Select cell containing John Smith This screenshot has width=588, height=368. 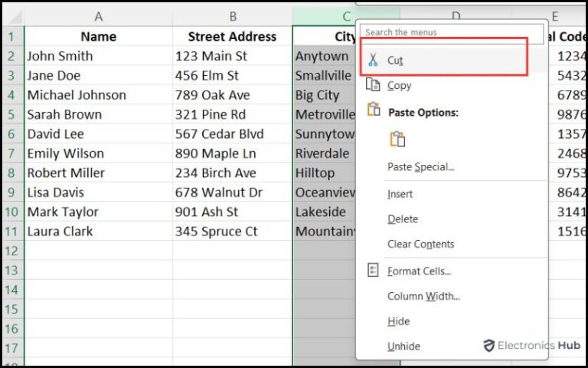tap(98, 56)
